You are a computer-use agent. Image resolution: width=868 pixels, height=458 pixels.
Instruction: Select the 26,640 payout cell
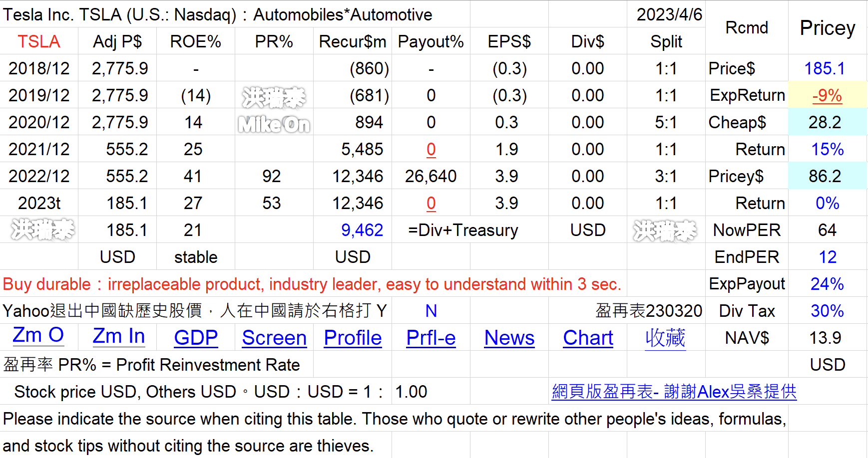tap(431, 176)
